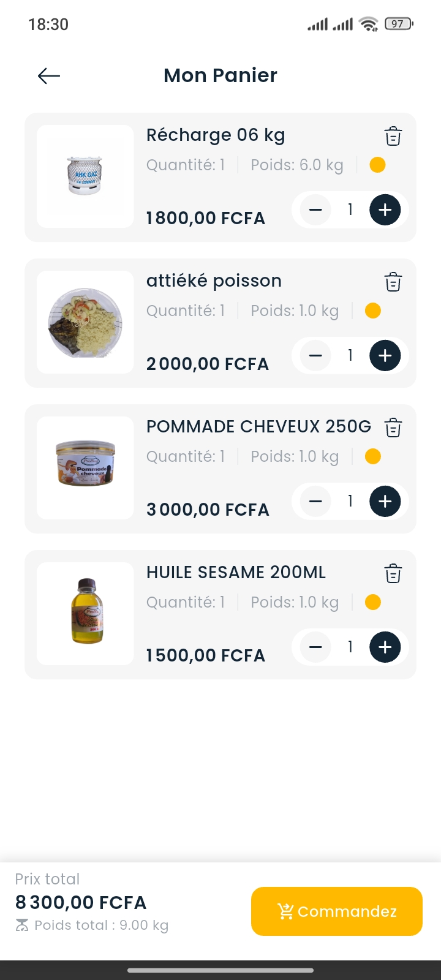View the attiéké poisson dish image
Viewport: 441px width, 980px height.
(85, 322)
